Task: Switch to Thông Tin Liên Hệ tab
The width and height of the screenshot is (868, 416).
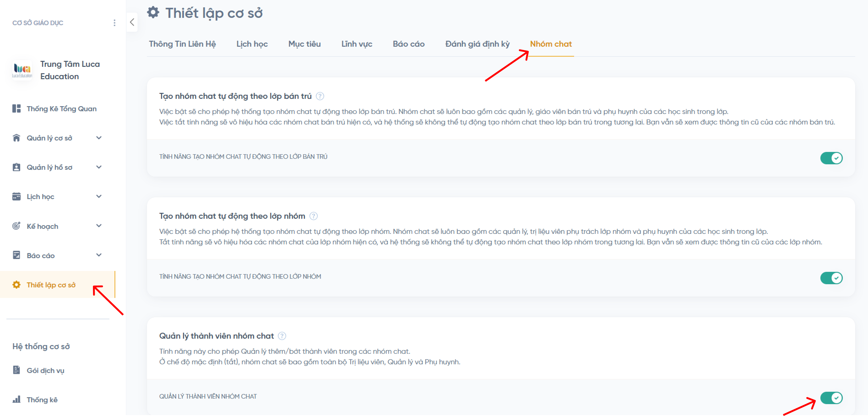Action: coord(182,44)
